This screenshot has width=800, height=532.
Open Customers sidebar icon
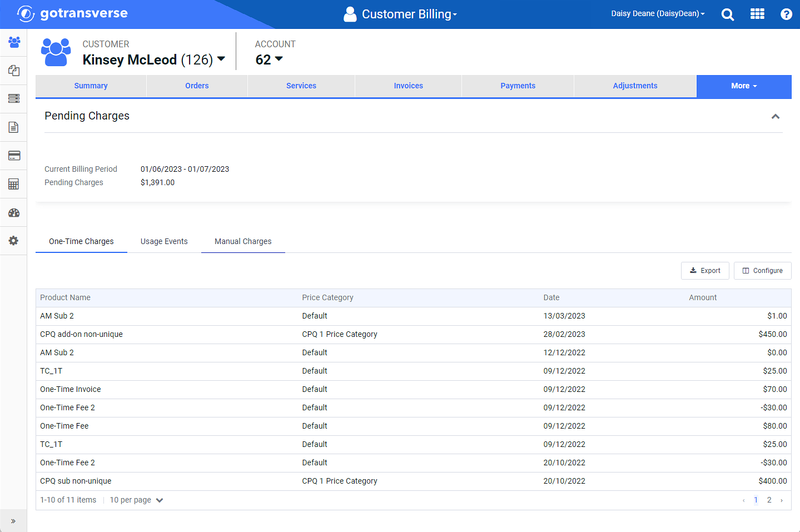[14, 42]
